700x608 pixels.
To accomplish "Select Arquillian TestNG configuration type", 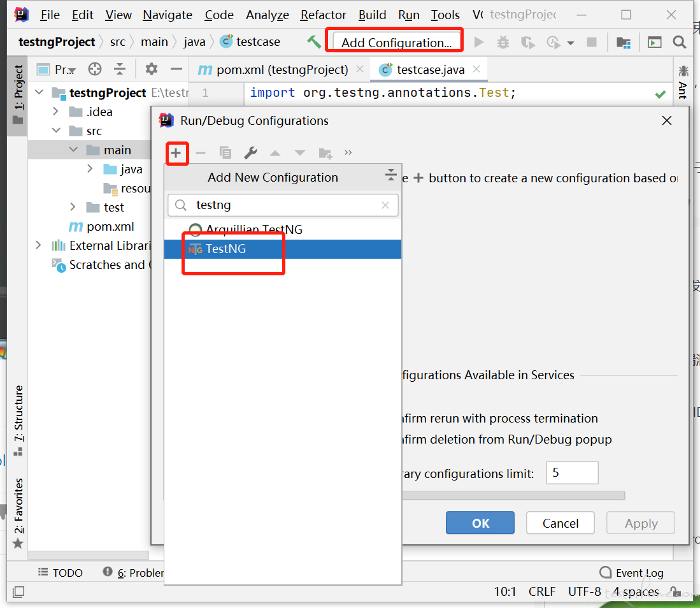I will (283, 229).
